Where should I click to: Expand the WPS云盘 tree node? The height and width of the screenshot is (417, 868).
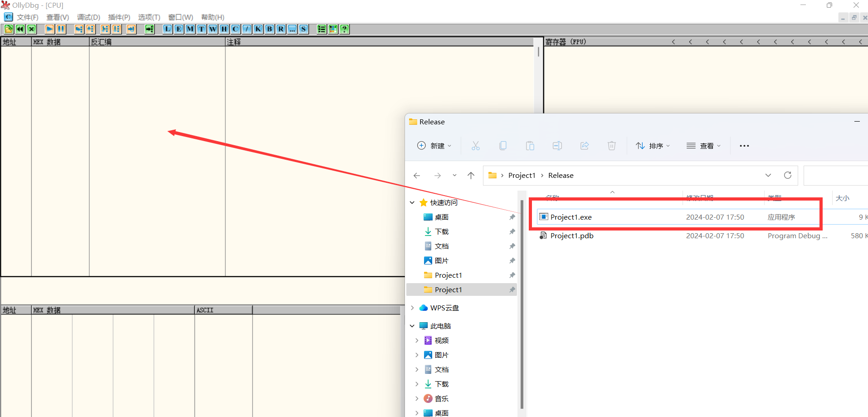coord(412,308)
